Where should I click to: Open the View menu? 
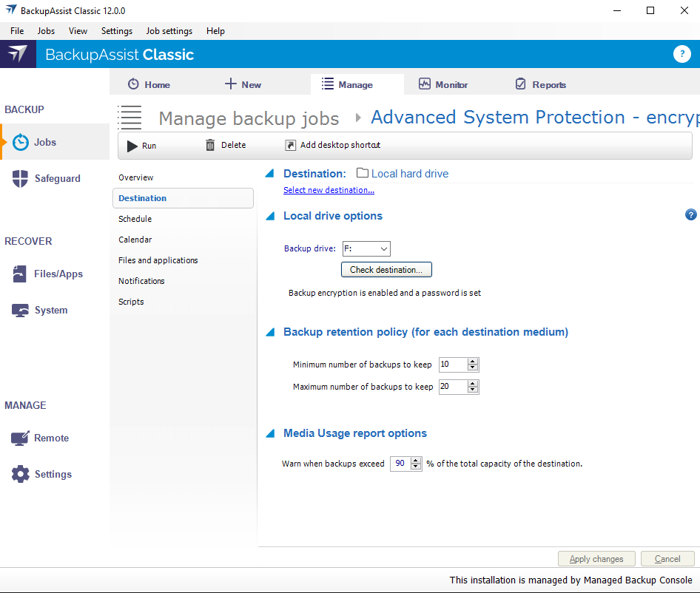78,31
